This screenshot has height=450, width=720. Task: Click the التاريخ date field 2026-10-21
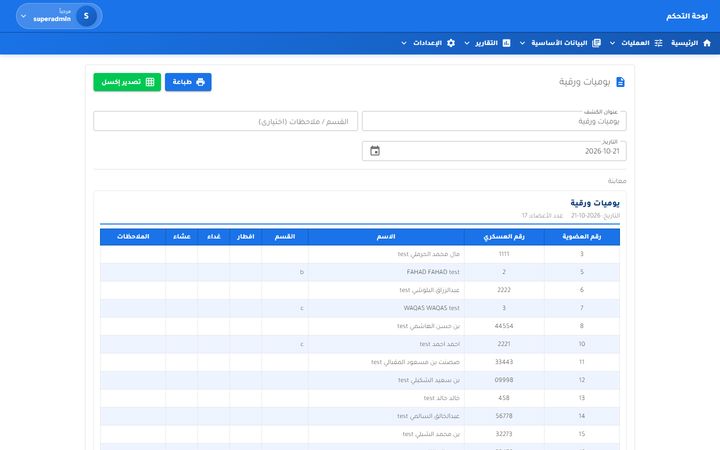[x=494, y=151]
